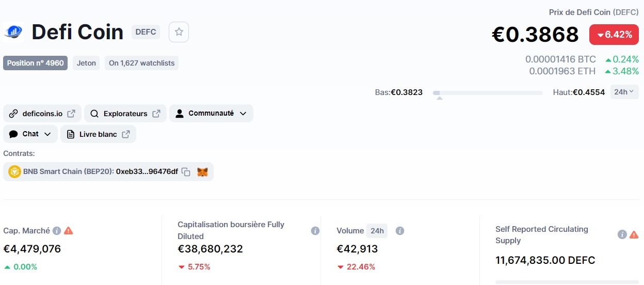Viewport: 644px width, 285px height.
Task: Click the Position n° 4960 badge
Action: (36, 63)
